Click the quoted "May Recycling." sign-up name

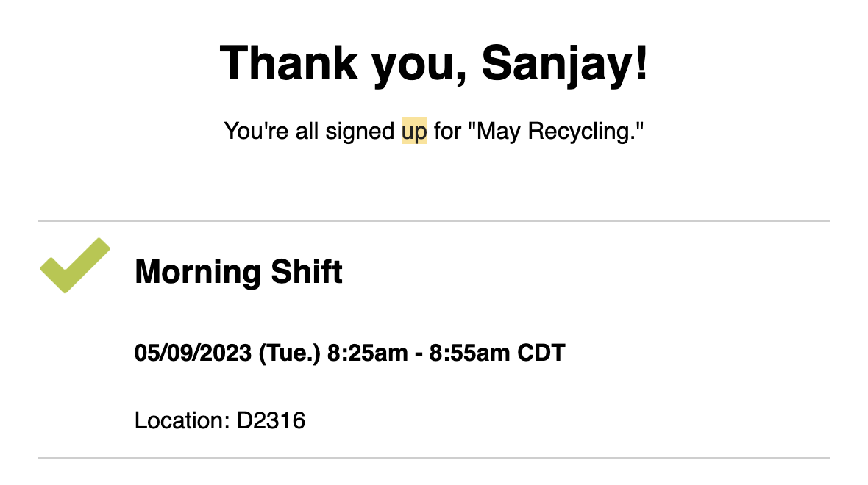[561, 132]
